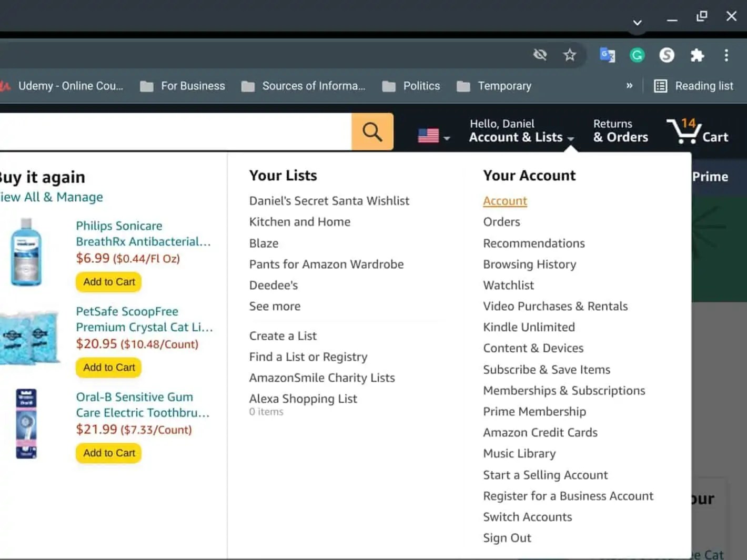Open Daniel's Secret Santa Wishlist
Screen dimensions: 747x560
329,200
